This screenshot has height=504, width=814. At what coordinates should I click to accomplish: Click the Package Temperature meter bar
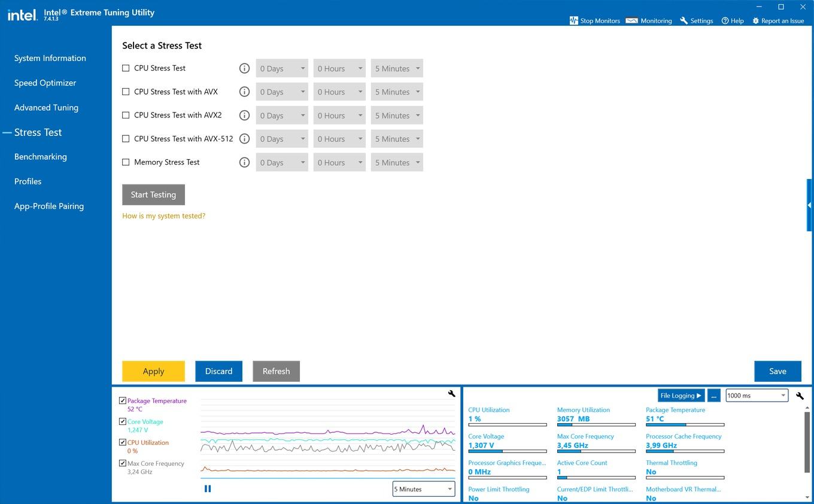685,425
